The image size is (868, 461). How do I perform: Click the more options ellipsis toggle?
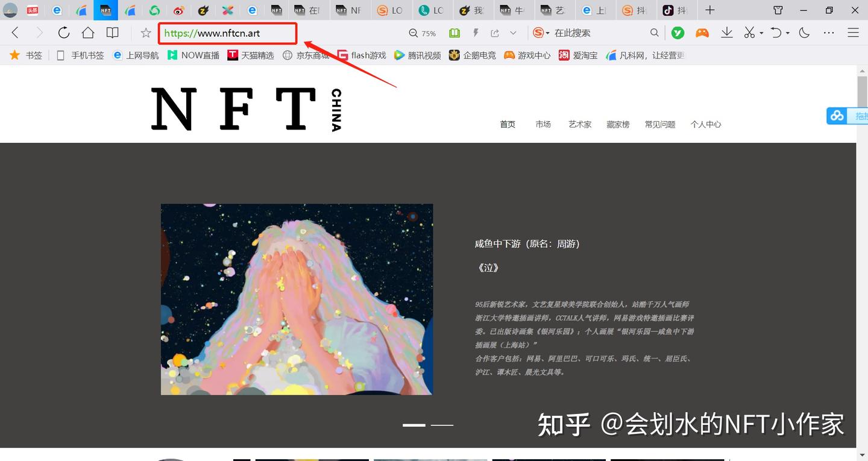pos(829,33)
